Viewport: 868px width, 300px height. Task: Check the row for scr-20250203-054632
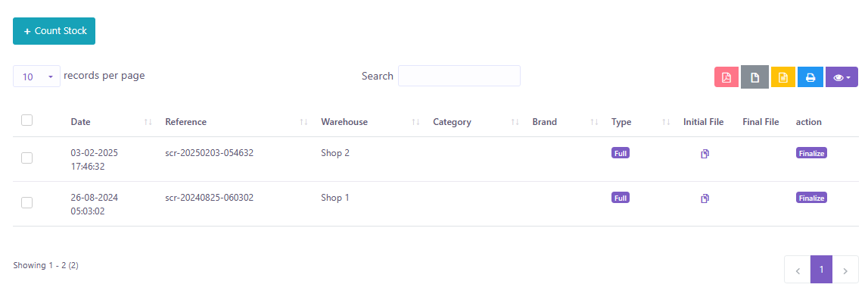26,158
